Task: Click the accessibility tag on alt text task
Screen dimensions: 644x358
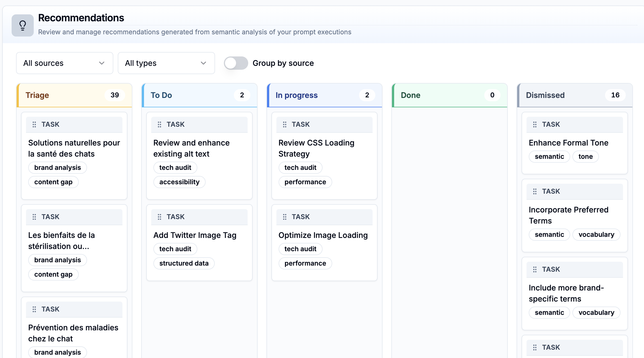Action: (179, 182)
